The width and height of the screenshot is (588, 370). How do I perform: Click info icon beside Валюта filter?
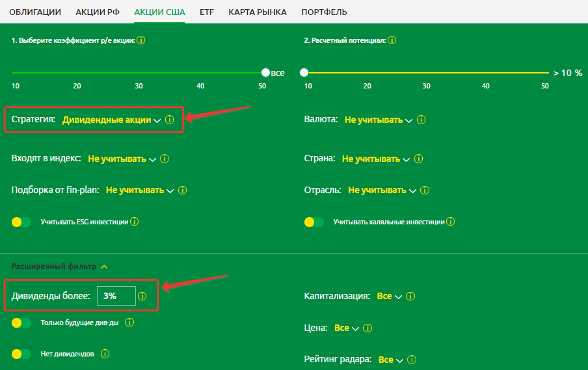tap(421, 120)
